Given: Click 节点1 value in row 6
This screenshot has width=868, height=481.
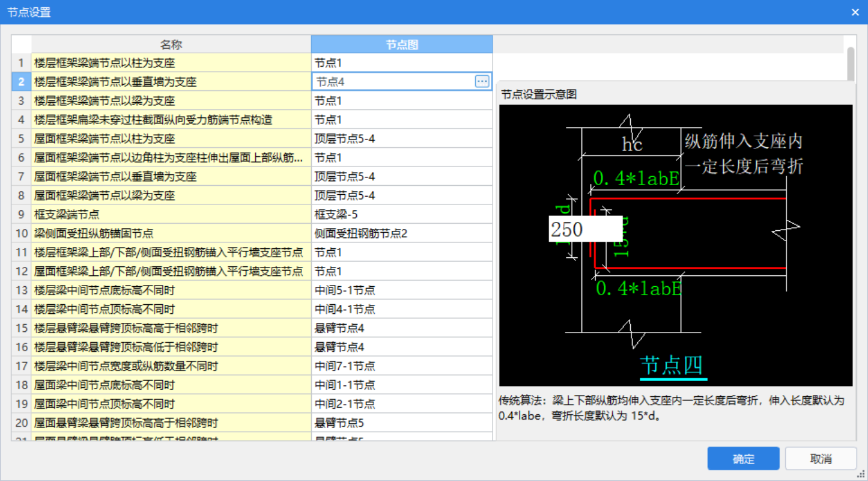Looking at the screenshot, I should 402,158.
